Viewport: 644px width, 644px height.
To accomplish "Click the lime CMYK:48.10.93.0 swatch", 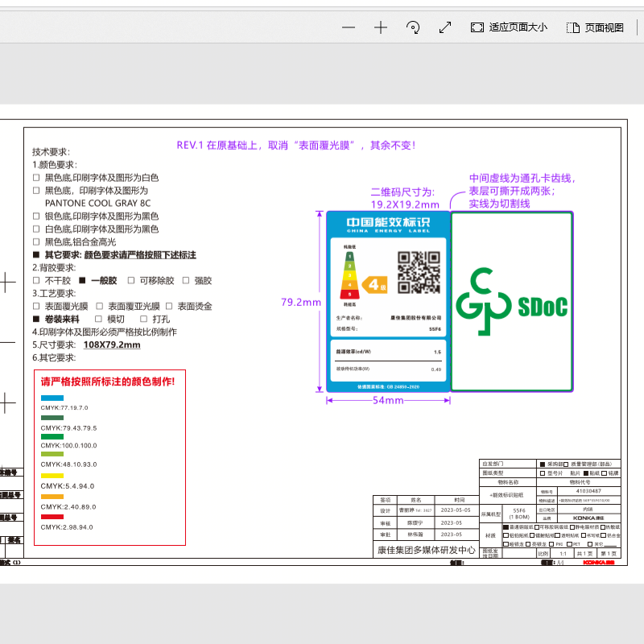I will [52, 454].
